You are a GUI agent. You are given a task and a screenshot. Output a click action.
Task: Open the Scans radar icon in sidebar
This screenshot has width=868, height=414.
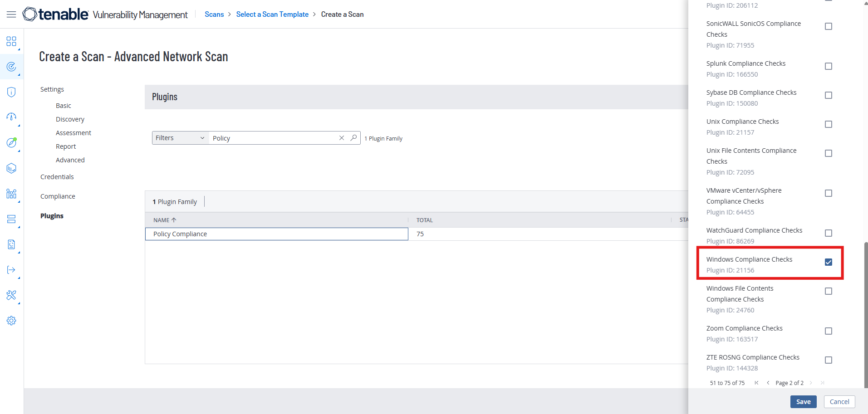[x=11, y=67]
